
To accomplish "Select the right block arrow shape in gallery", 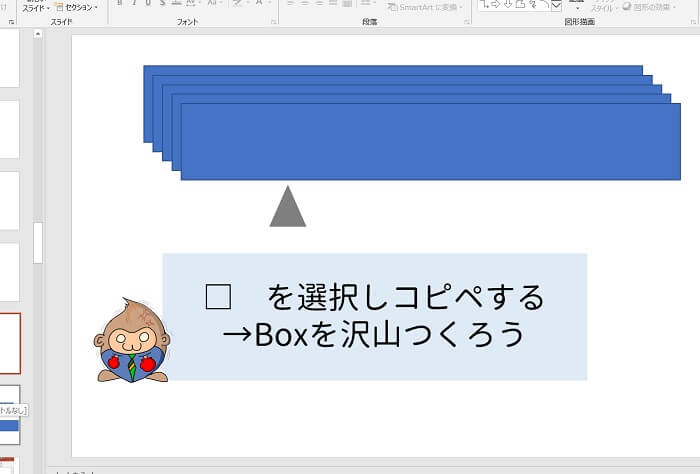I will 494,4.
